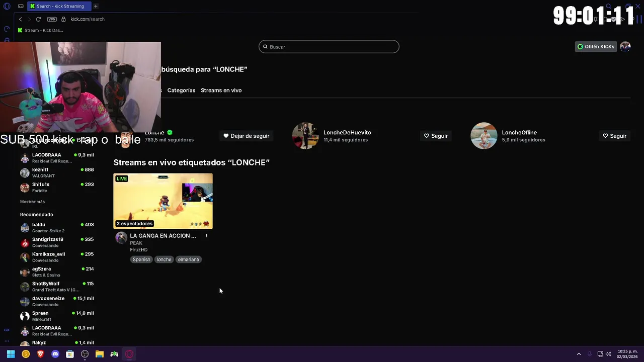Open baldu Counter-Strike 2 channel
644x362 pixels.
click(57, 227)
